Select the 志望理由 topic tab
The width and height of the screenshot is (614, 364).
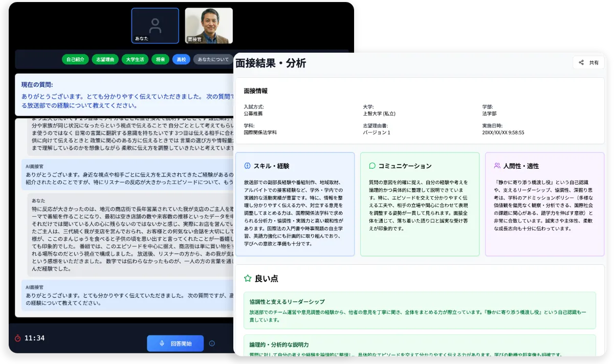click(105, 60)
